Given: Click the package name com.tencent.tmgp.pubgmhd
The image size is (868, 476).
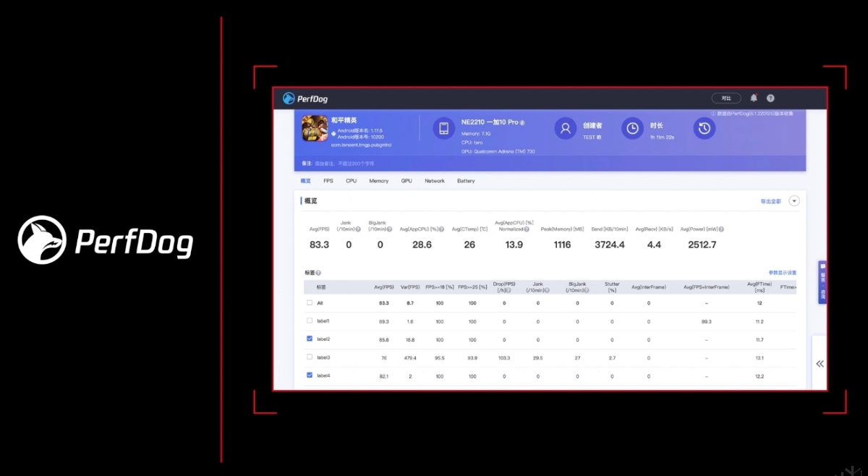Looking at the screenshot, I should tap(361, 145).
